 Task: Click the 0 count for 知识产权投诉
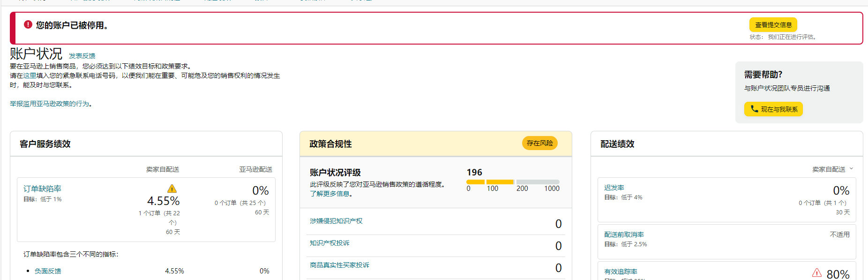click(558, 246)
